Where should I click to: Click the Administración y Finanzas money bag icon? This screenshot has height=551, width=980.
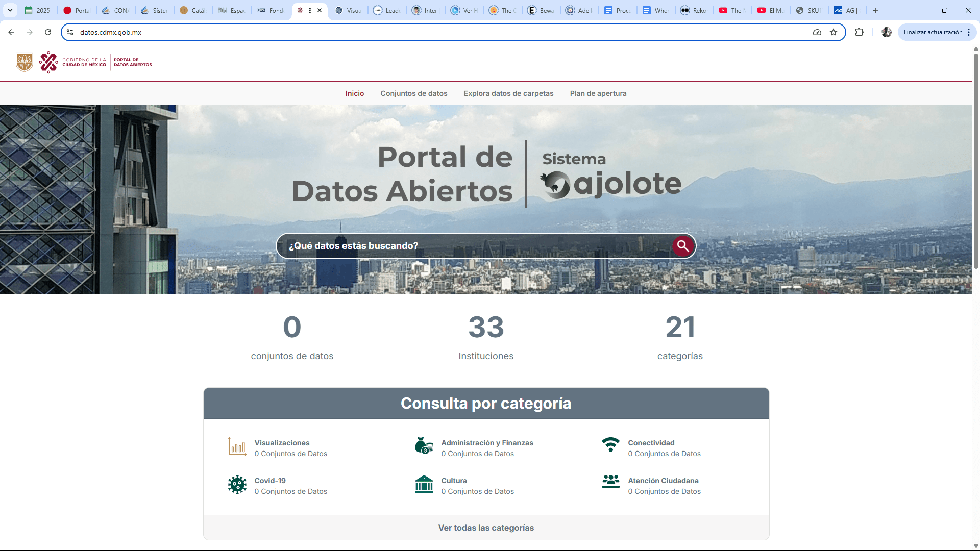tap(424, 446)
